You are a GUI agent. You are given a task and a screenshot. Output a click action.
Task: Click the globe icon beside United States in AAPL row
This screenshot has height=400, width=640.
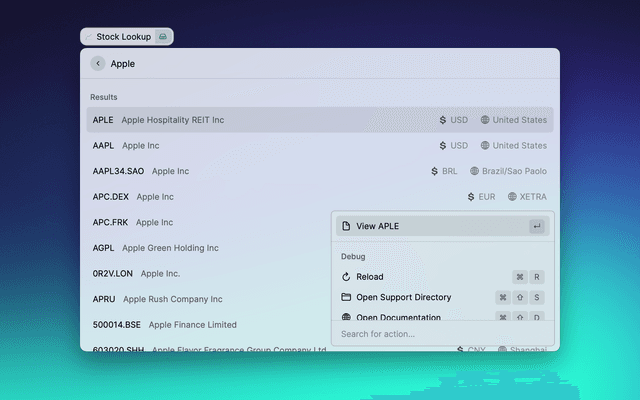(485, 145)
